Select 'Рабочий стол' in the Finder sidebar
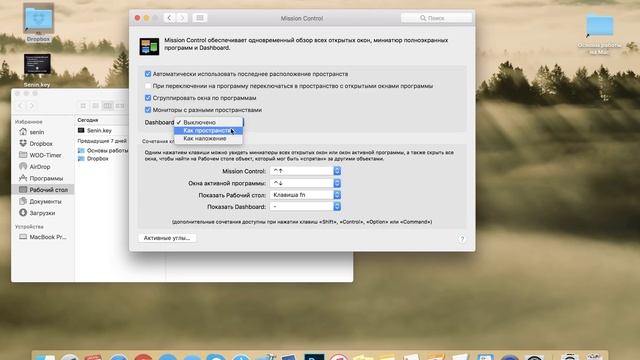Viewport: 640px width, 360px height. pyautogui.click(x=42, y=190)
